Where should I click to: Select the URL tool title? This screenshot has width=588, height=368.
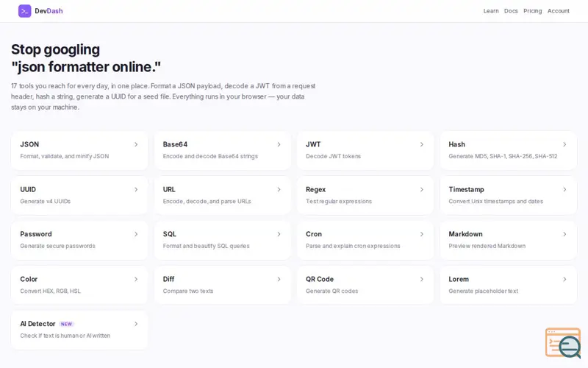point(169,189)
